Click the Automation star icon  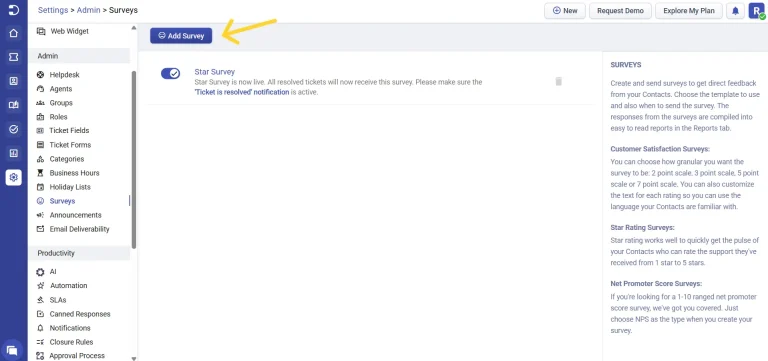40,286
